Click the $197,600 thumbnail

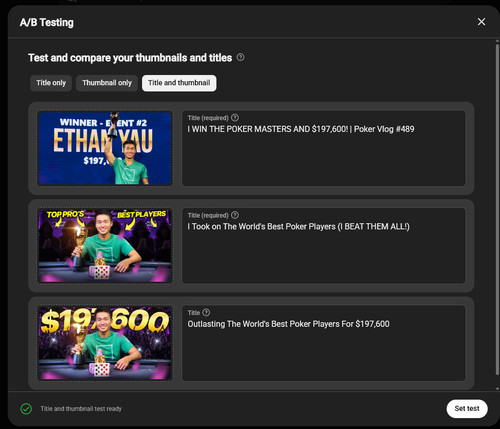[x=105, y=343]
